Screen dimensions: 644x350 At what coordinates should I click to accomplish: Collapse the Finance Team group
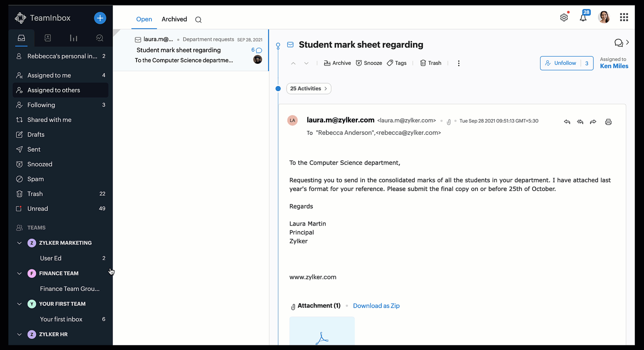coord(19,273)
